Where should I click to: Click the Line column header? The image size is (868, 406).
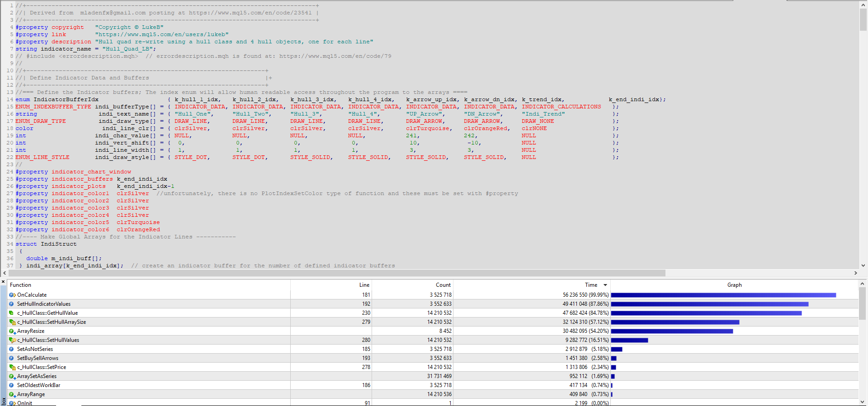364,285
